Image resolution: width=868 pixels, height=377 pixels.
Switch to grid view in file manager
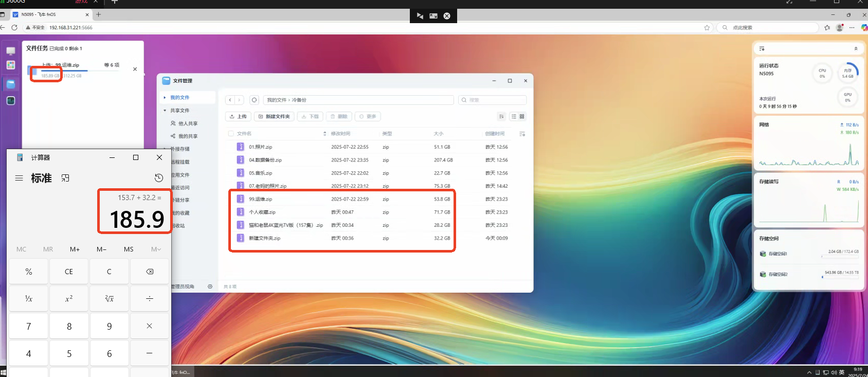tap(522, 117)
